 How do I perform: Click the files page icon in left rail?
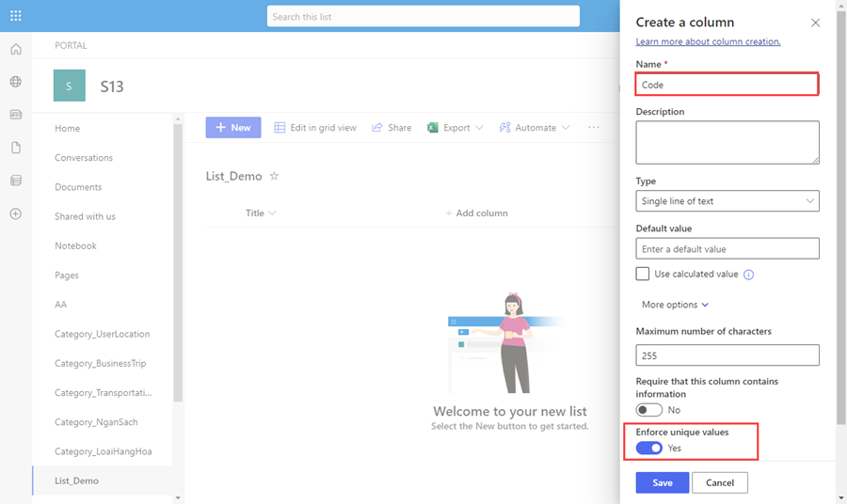[16, 148]
